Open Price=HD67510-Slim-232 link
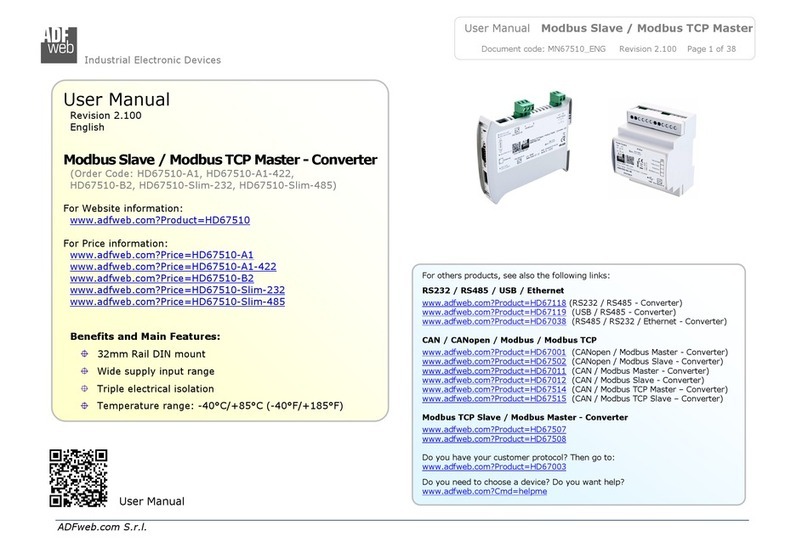This screenshot has height=559, width=808. coord(177,290)
